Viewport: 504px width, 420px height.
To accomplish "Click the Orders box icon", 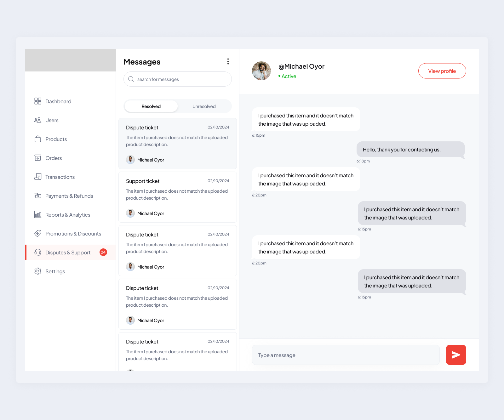I will [x=38, y=158].
